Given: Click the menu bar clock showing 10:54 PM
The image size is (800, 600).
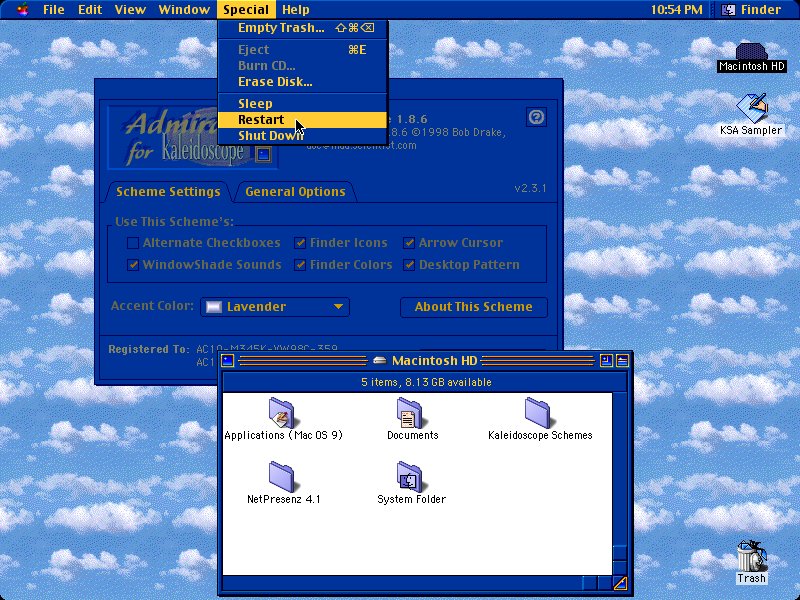Looking at the screenshot, I should click(x=677, y=10).
